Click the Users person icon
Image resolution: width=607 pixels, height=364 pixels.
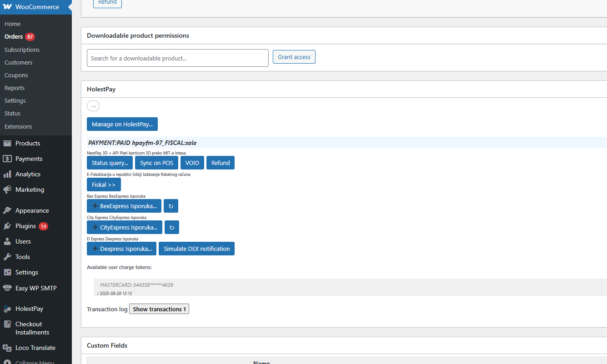7,241
